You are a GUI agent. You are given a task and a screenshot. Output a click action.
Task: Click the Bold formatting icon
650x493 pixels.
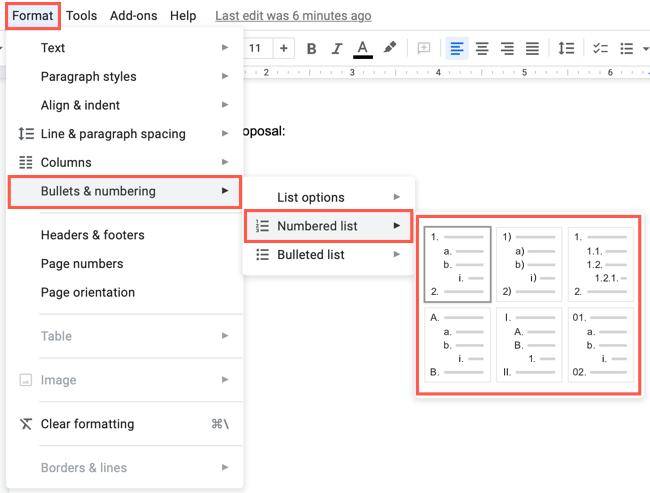(x=312, y=49)
